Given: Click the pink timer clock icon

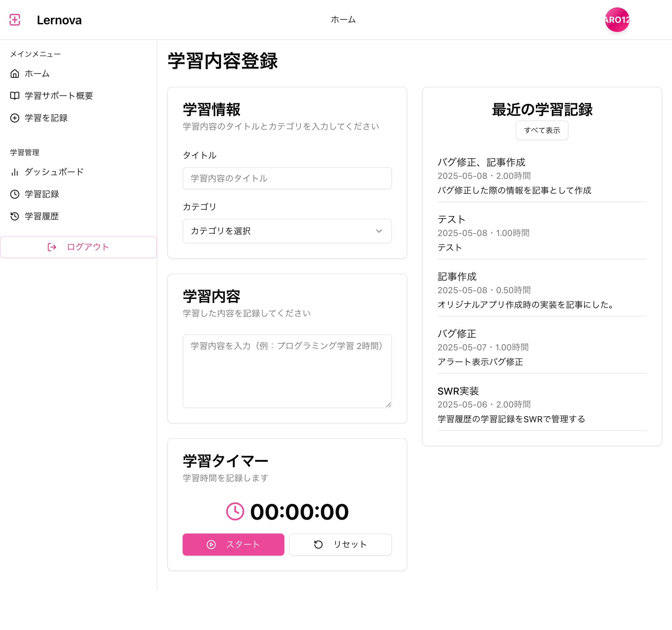Looking at the screenshot, I should tap(235, 511).
